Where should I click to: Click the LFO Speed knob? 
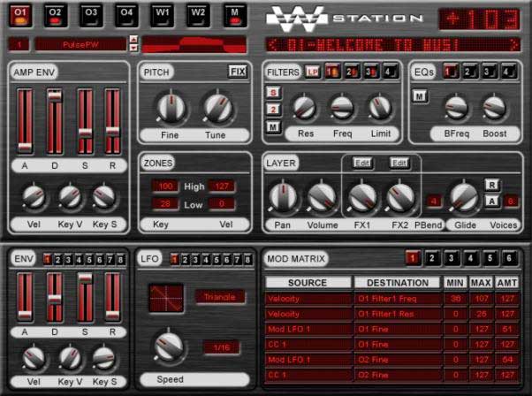pyautogui.click(x=169, y=346)
